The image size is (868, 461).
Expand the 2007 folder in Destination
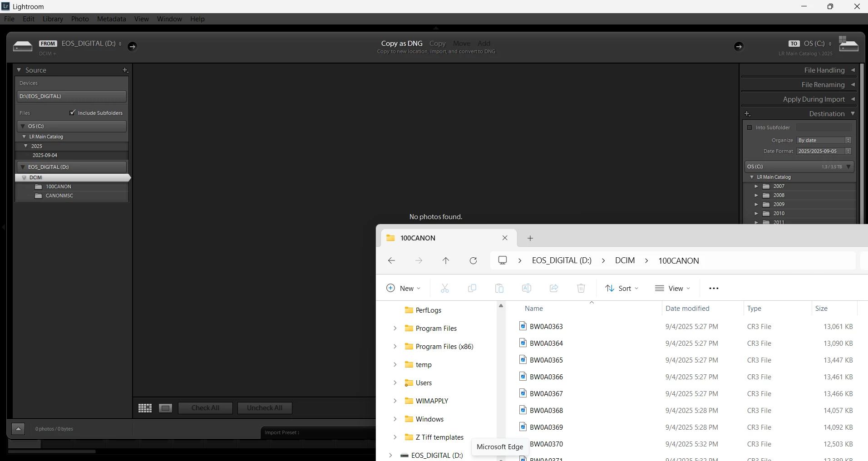(x=756, y=186)
